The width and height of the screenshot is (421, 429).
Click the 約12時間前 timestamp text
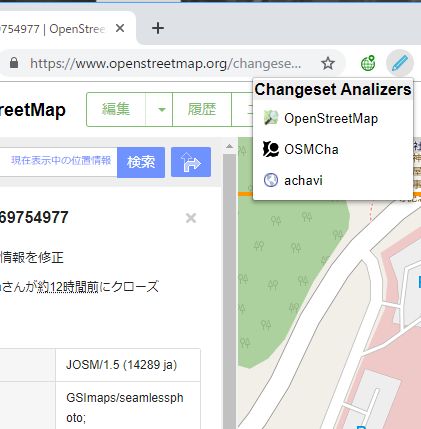[x=68, y=287]
